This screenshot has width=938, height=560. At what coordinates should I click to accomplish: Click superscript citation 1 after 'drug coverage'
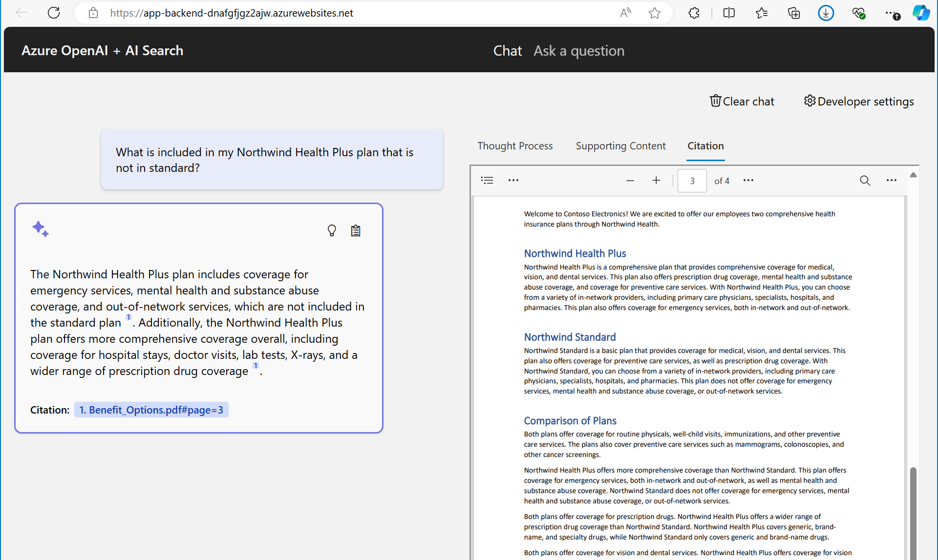pyautogui.click(x=256, y=366)
